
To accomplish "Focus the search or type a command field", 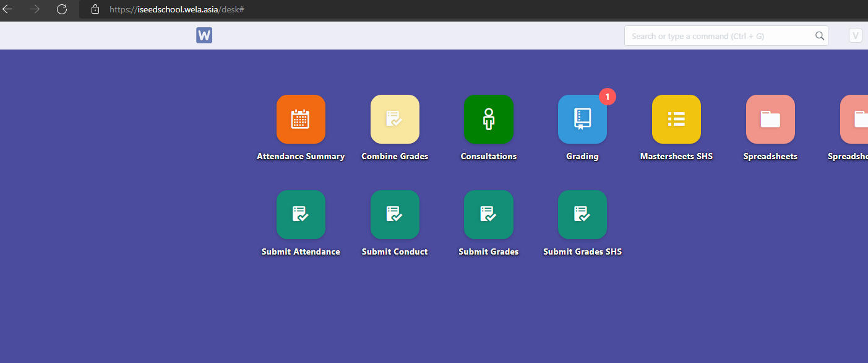I will pos(718,36).
